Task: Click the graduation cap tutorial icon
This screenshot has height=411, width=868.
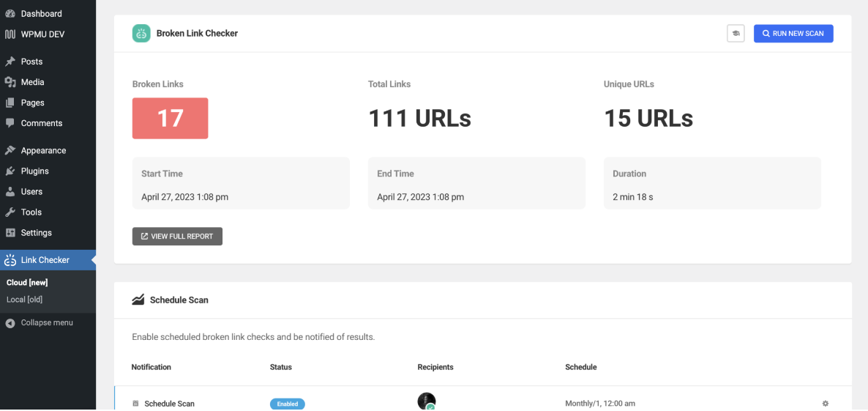Action: coord(736,34)
